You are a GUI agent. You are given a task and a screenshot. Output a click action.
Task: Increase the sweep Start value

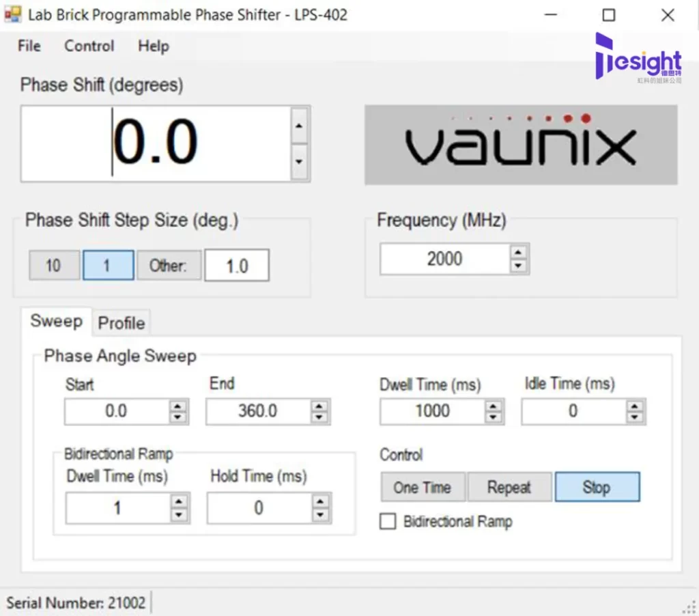pyautogui.click(x=179, y=406)
